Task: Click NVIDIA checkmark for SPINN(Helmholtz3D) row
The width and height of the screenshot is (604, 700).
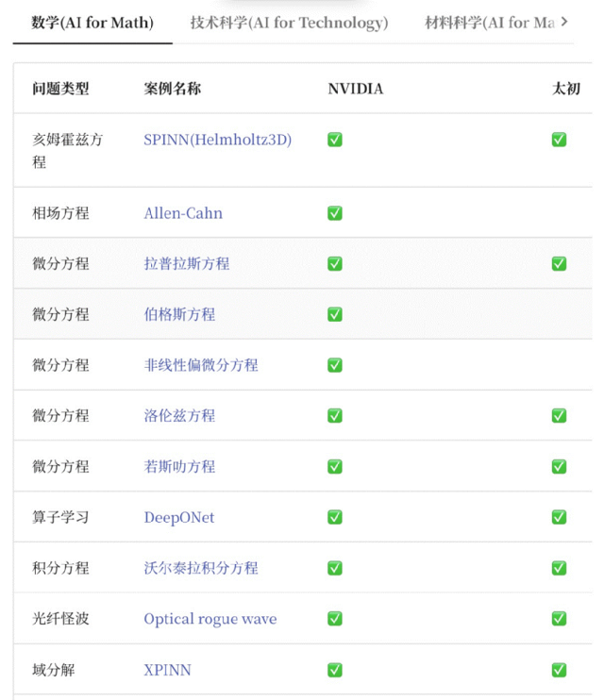Action: pyautogui.click(x=334, y=140)
